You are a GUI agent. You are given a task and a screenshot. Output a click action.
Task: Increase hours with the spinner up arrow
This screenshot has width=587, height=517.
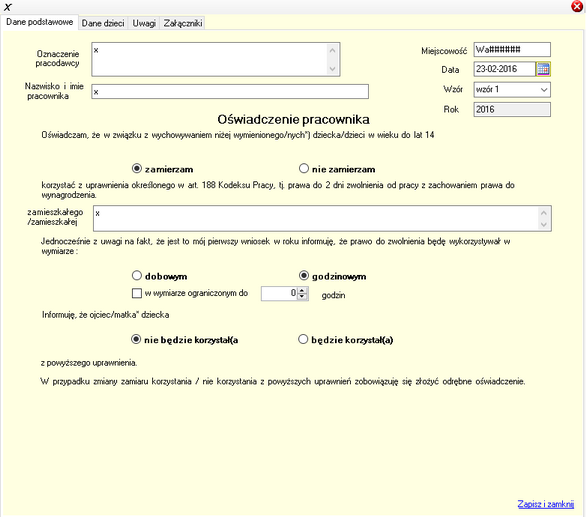coord(302,290)
